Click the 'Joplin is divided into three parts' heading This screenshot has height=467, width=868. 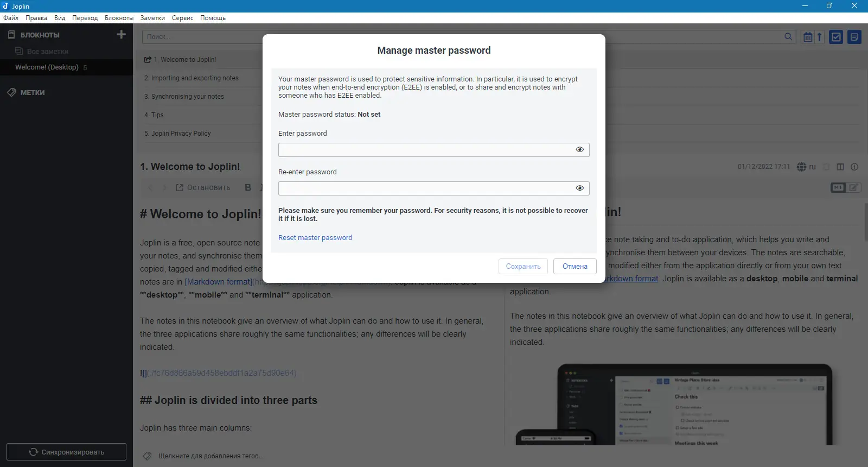pos(228,400)
